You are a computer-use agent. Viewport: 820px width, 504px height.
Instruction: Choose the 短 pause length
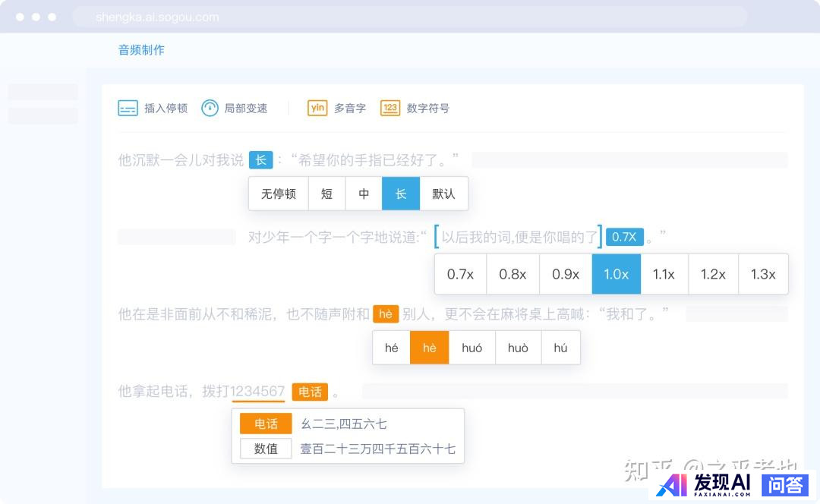coord(326,194)
